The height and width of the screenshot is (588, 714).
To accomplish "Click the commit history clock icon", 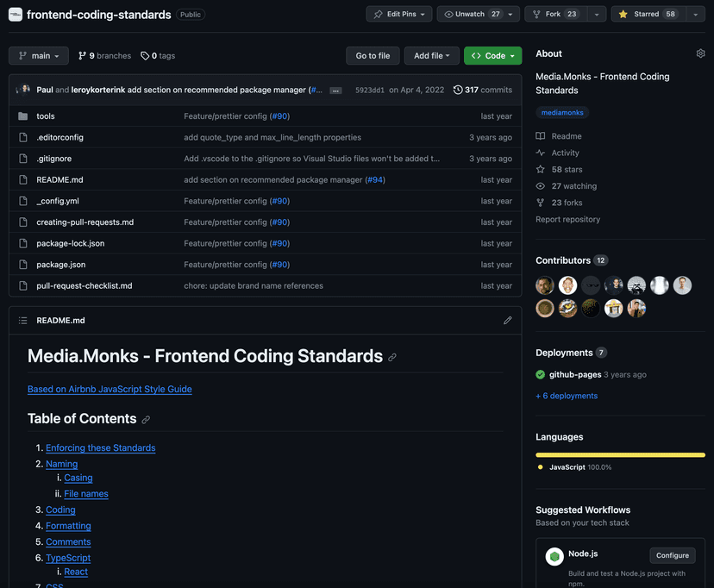I will [457, 90].
